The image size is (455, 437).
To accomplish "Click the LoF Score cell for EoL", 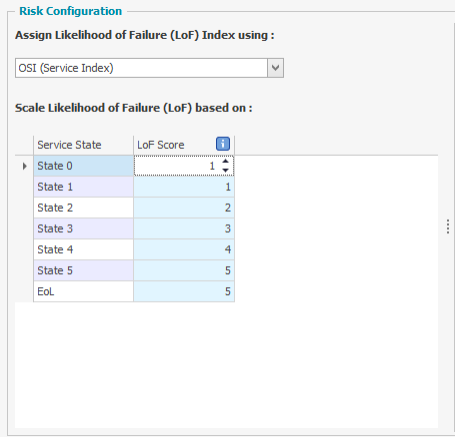I will point(184,291).
